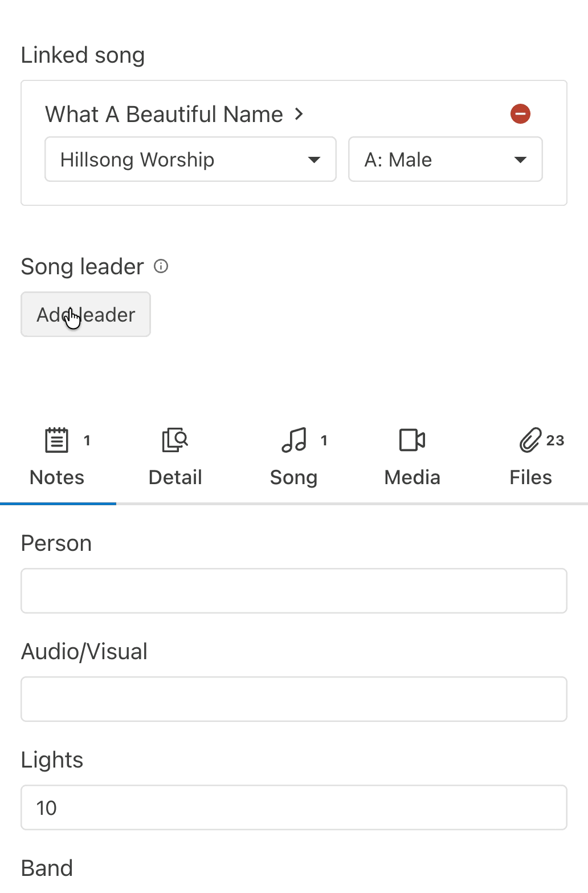Open the Hillsong Worship arrangement dropdown
This screenshot has width=588, height=893.
[190, 160]
